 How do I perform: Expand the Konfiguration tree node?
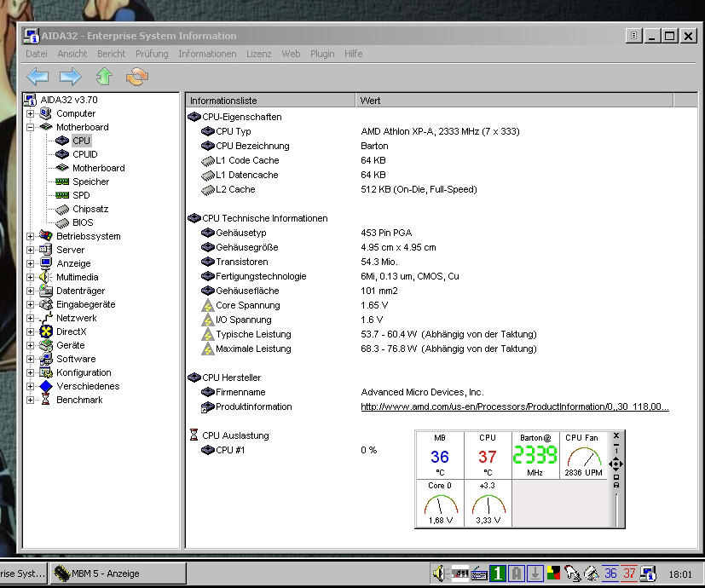point(30,372)
